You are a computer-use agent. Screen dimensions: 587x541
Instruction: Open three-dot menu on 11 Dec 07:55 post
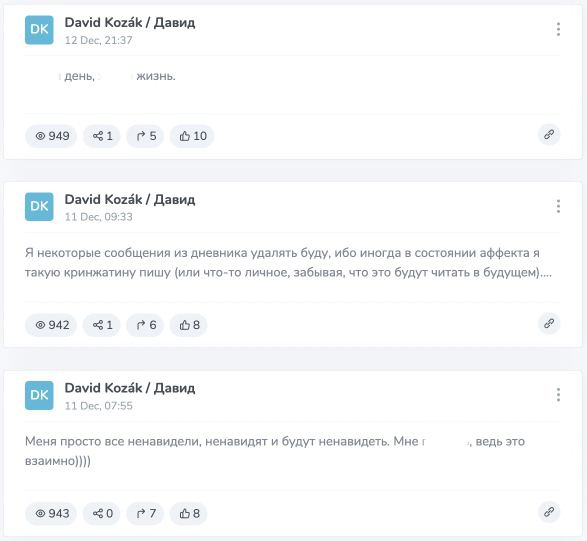tap(558, 395)
